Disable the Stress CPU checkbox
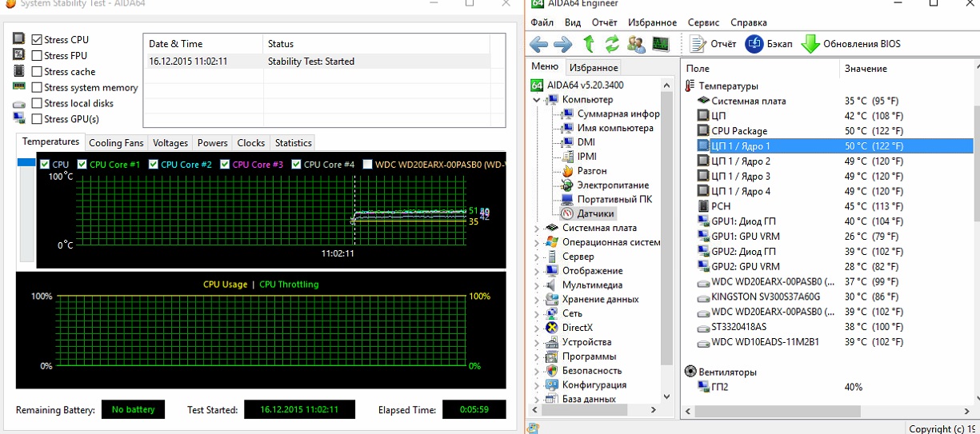This screenshot has width=980, height=434. [x=37, y=39]
